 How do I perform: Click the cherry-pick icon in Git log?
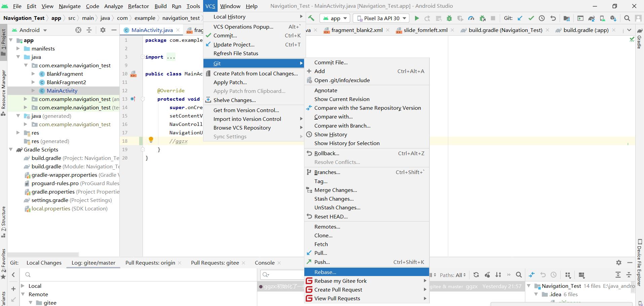(x=487, y=275)
